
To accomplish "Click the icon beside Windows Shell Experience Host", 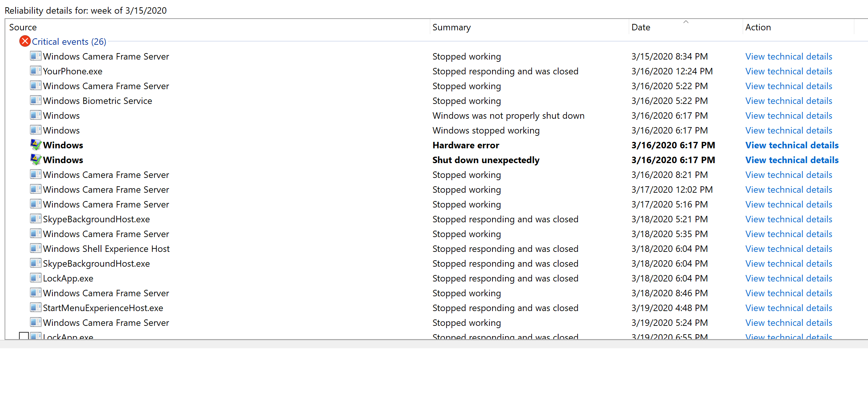I will pos(36,248).
